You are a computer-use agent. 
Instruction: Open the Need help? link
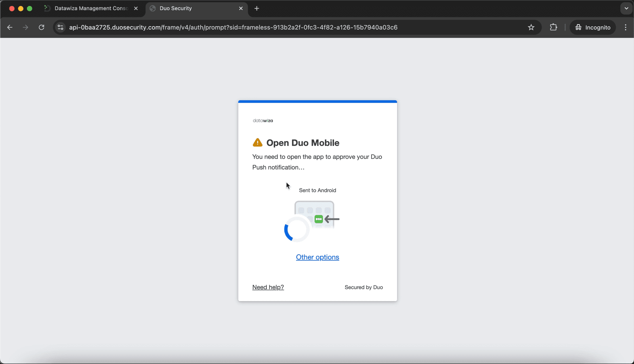tap(268, 287)
